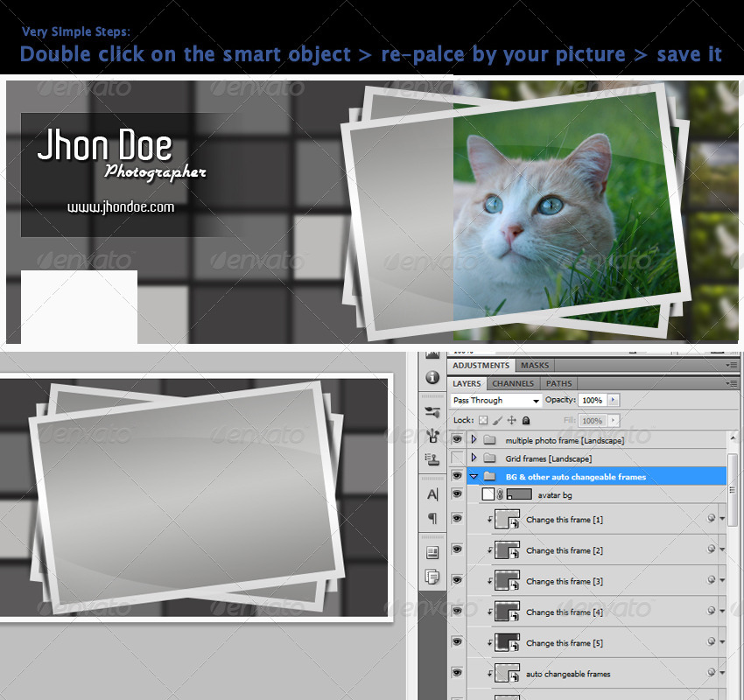Open the Pass Through blend mode dropdown
The width and height of the screenshot is (744, 700).
pos(496,400)
